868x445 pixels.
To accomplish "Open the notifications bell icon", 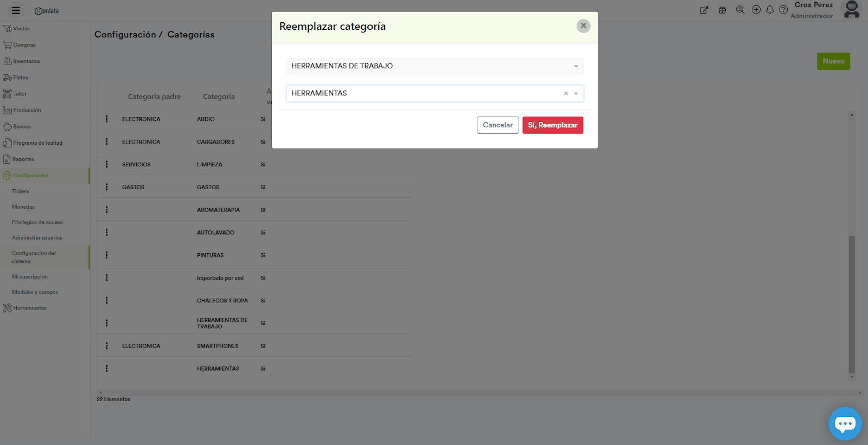I will click(x=770, y=10).
